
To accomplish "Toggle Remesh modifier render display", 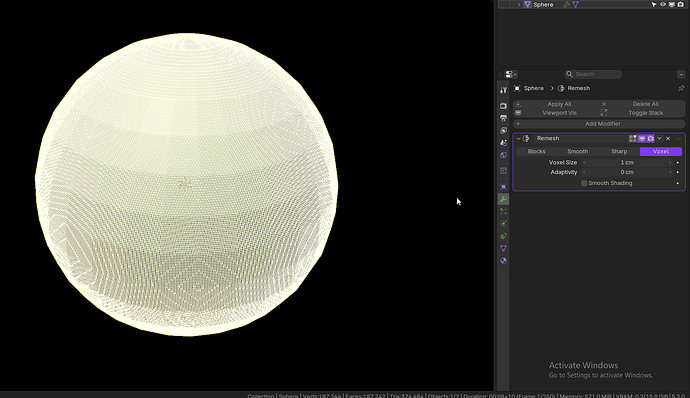I will click(x=650, y=138).
